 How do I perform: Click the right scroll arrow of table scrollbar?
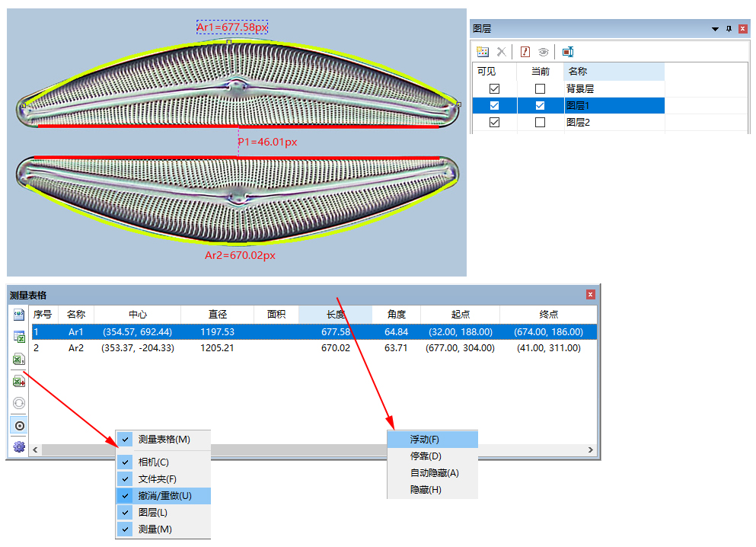point(591,449)
